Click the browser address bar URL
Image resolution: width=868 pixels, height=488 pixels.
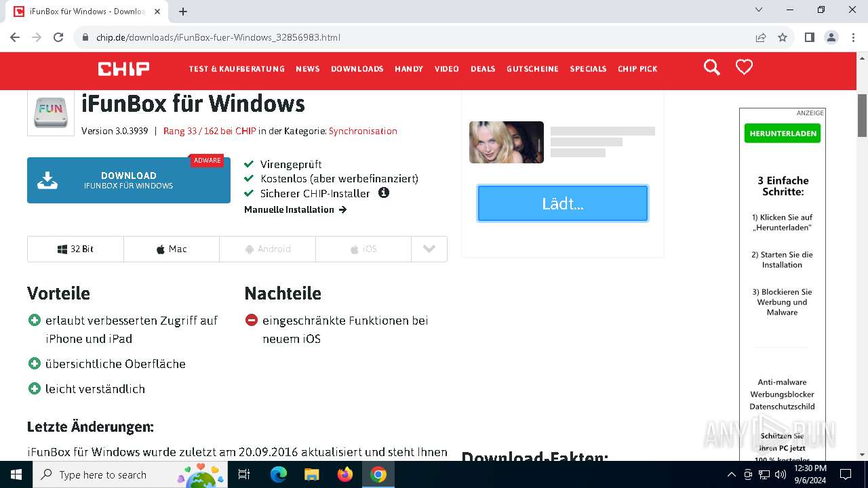point(218,37)
